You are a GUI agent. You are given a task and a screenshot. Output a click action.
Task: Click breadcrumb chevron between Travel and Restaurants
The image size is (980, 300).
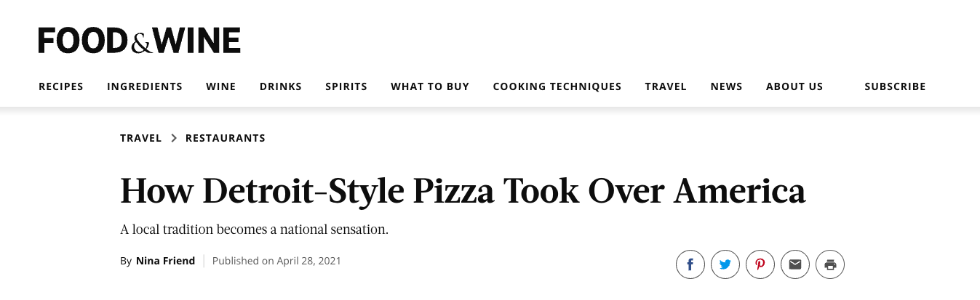click(x=174, y=138)
